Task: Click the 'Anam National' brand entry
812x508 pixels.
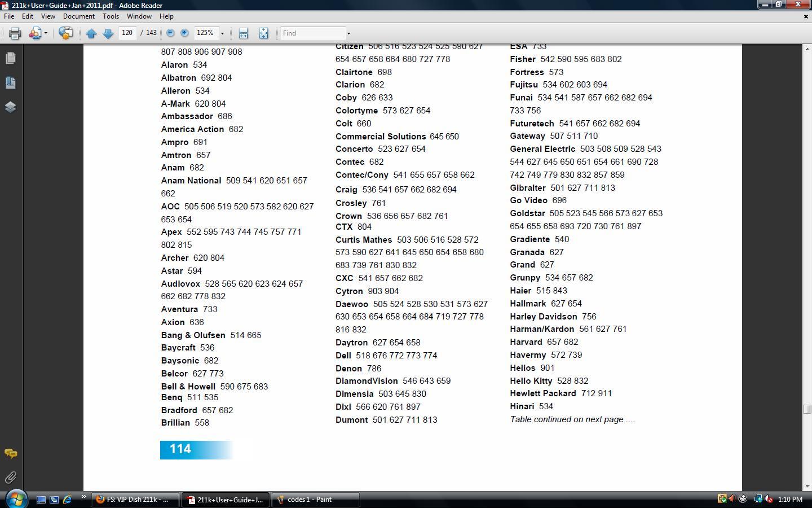Action: click(191, 181)
